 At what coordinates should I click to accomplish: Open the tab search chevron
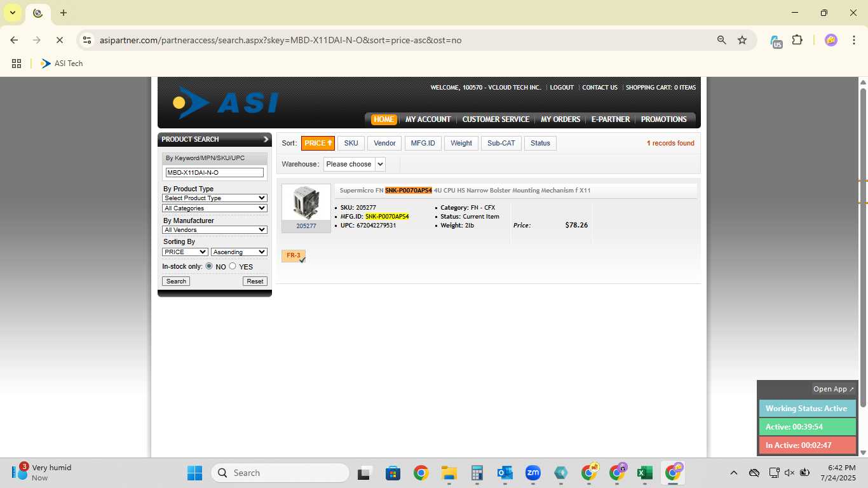coord(12,13)
